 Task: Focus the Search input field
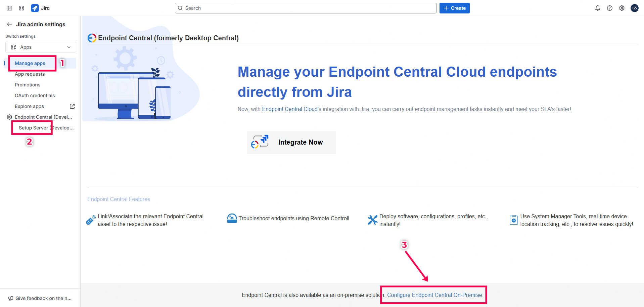306,8
